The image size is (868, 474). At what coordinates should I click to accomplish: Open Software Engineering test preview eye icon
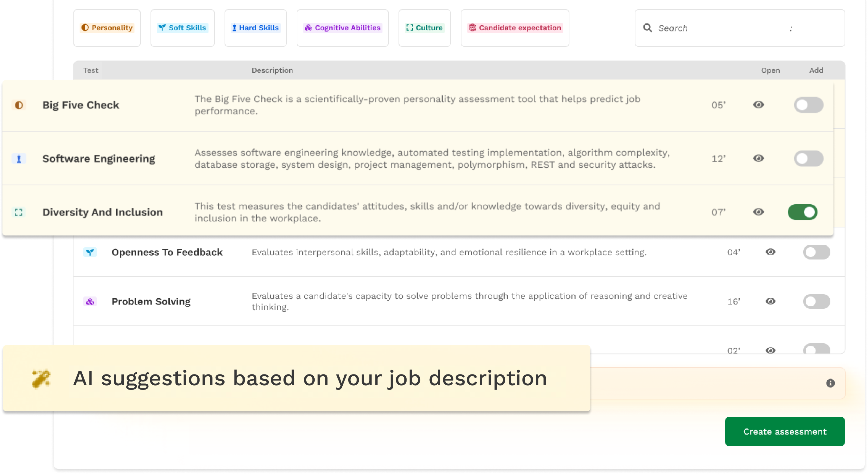[758, 158]
